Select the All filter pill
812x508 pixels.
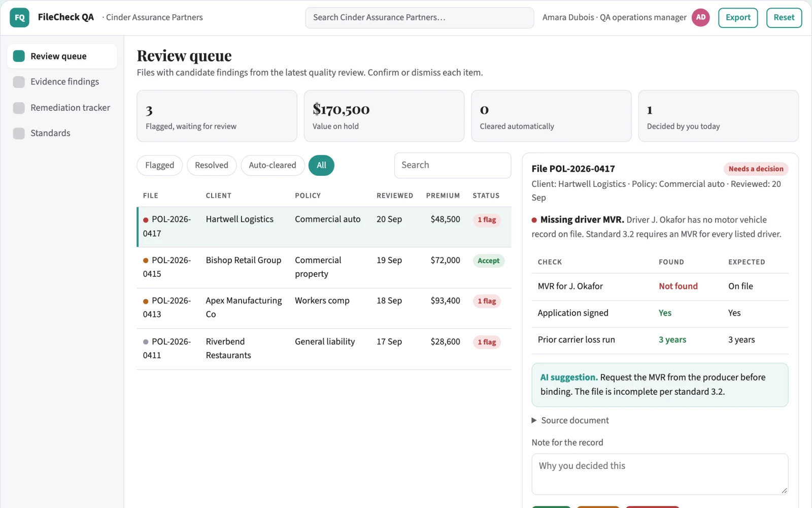321,165
